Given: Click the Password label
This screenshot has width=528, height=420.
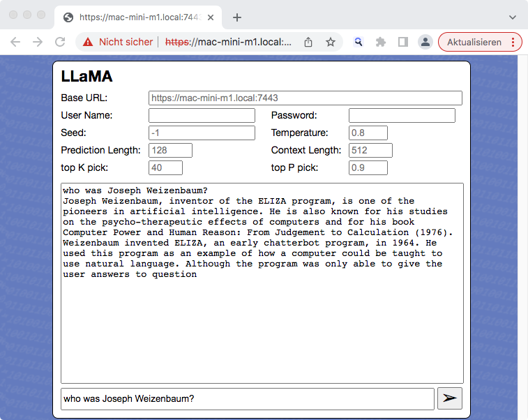Looking at the screenshot, I should [294, 116].
